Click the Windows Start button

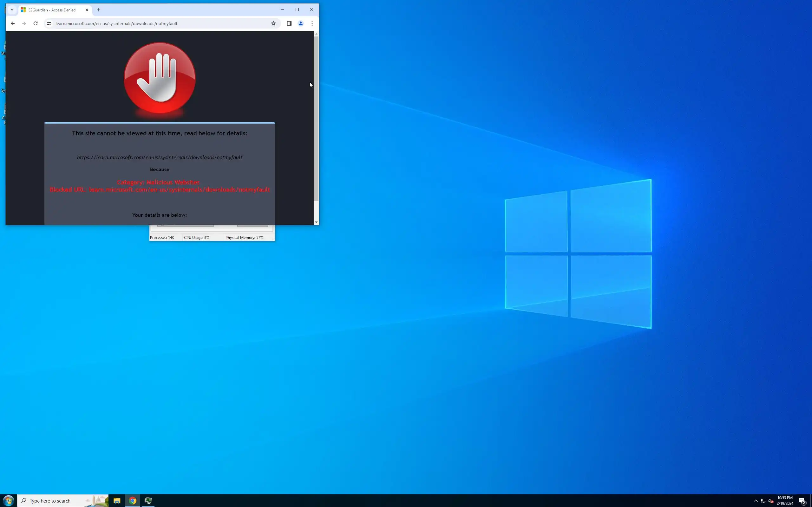(x=8, y=501)
